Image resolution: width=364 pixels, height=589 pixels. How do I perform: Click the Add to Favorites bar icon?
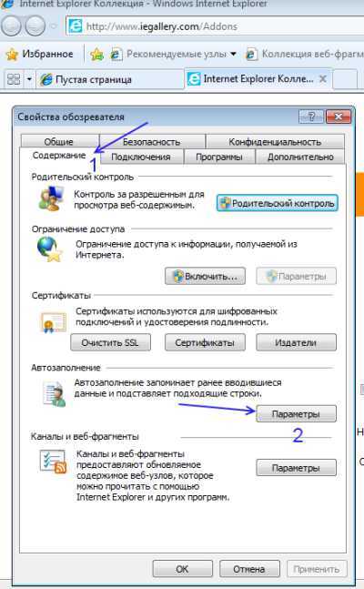click(96, 55)
